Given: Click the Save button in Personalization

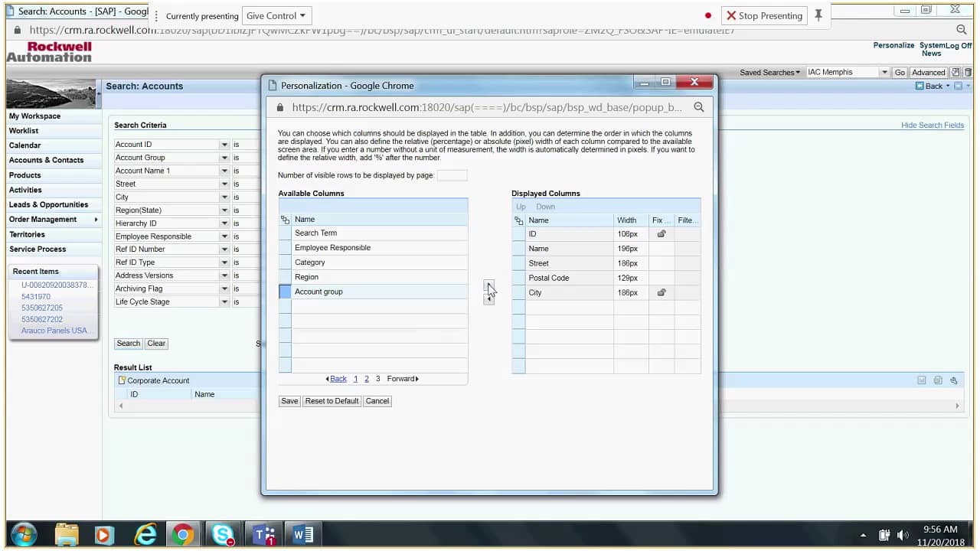Looking at the screenshot, I should 289,401.
